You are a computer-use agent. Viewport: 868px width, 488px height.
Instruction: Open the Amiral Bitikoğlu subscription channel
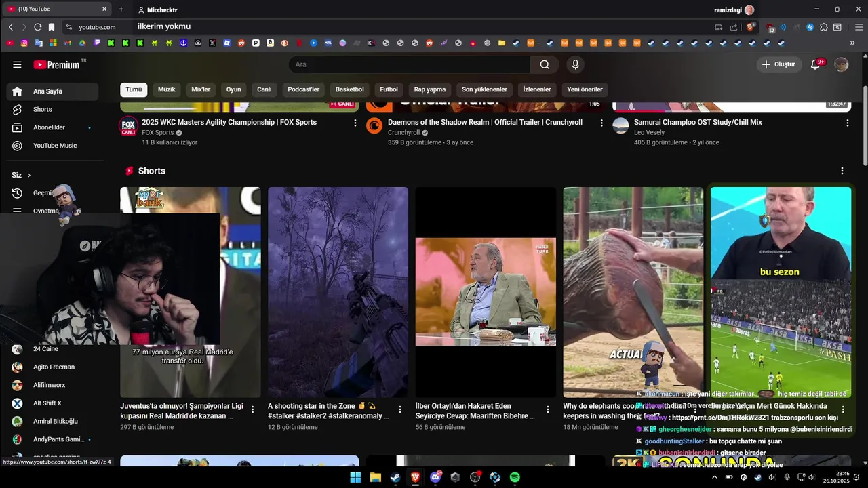52,422
